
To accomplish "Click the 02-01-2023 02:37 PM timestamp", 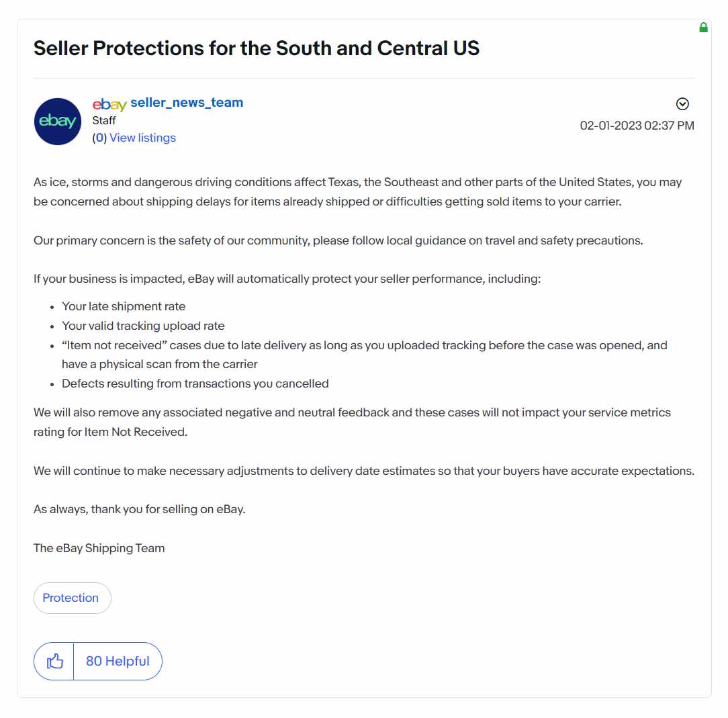I will point(637,126).
